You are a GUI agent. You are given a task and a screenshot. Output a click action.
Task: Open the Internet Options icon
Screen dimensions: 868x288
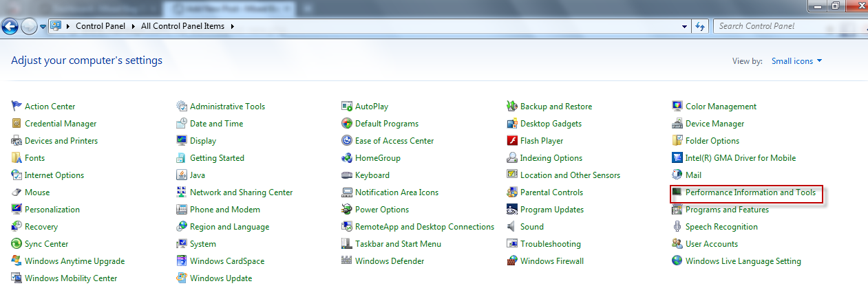(17, 175)
